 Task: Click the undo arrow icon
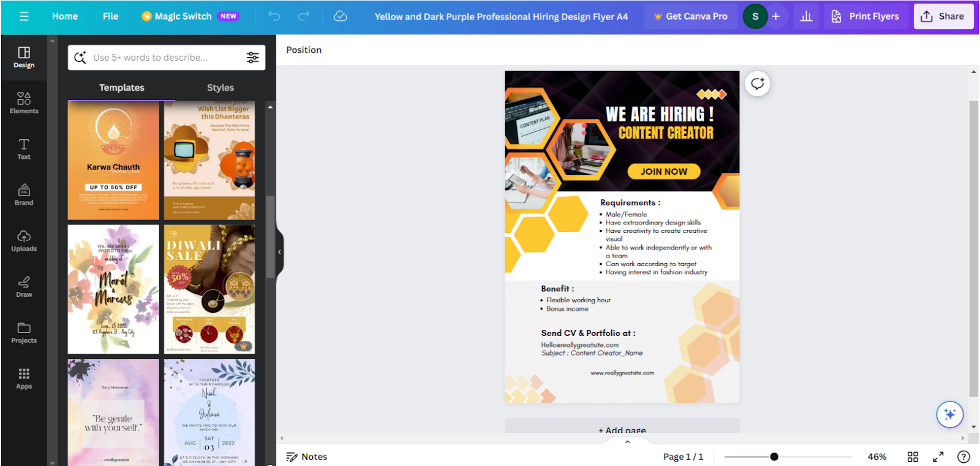click(x=274, y=17)
